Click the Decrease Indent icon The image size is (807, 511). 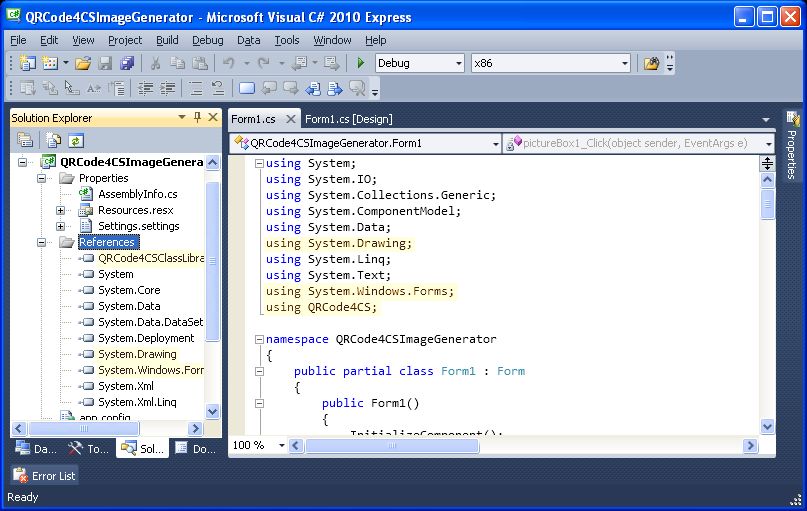click(x=146, y=89)
